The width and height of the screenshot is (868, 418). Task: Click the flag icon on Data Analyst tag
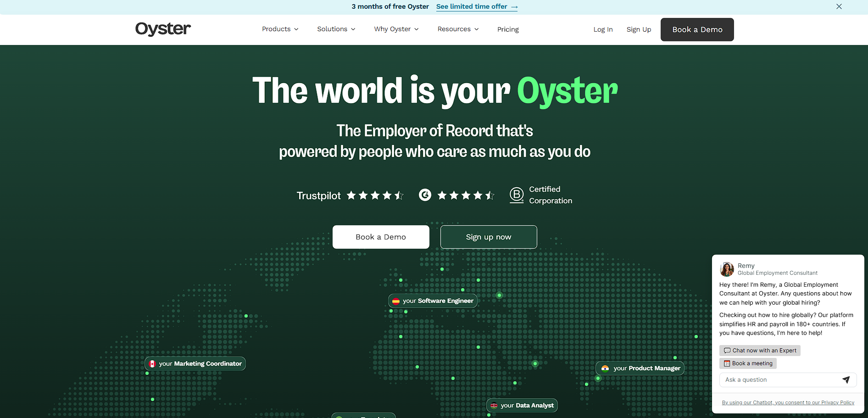[x=494, y=406]
